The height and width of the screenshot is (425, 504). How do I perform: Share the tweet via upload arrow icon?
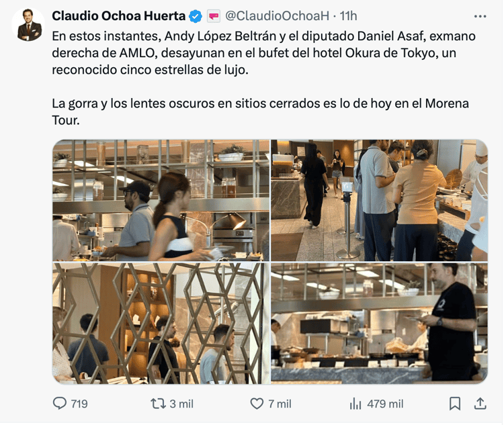(480, 404)
